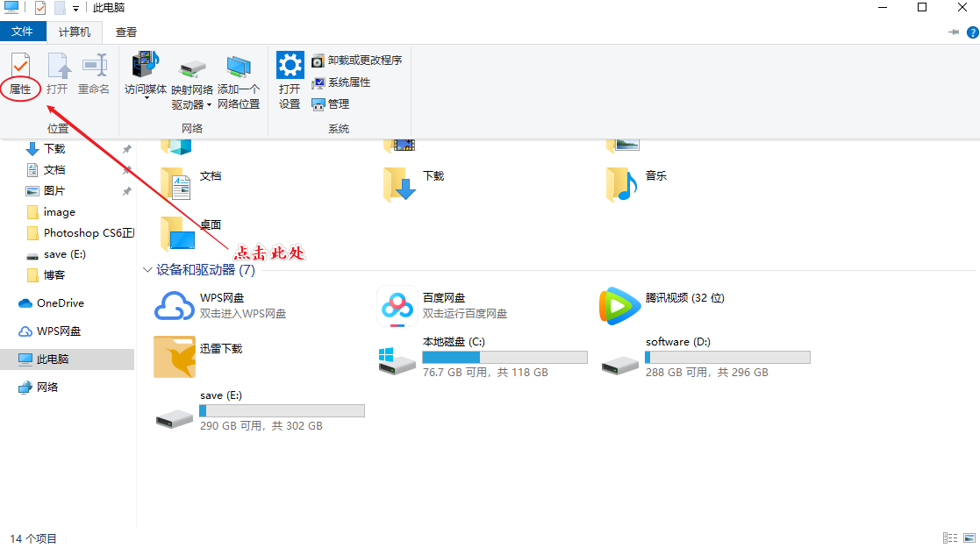This screenshot has width=980, height=548.
Task: Open the 文件 menu
Action: coord(23,30)
